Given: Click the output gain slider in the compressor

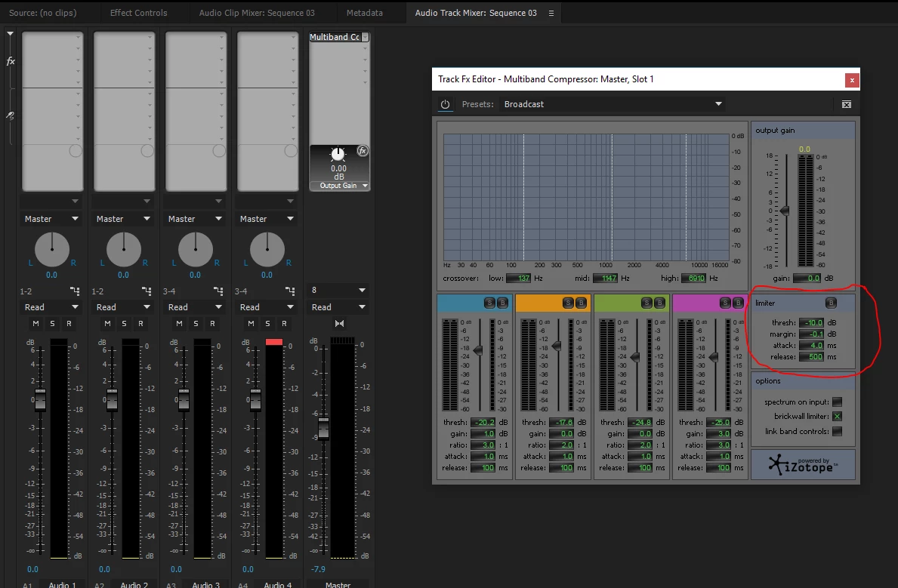Looking at the screenshot, I should pos(785,211).
